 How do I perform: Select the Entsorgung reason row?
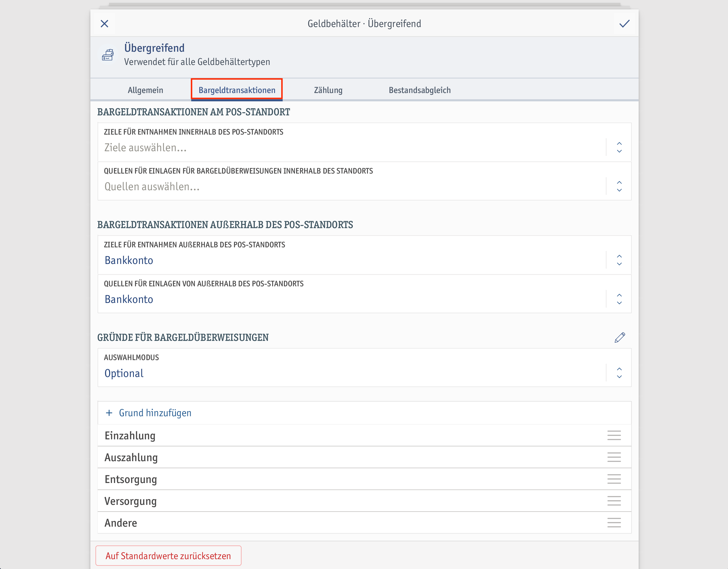tap(364, 479)
